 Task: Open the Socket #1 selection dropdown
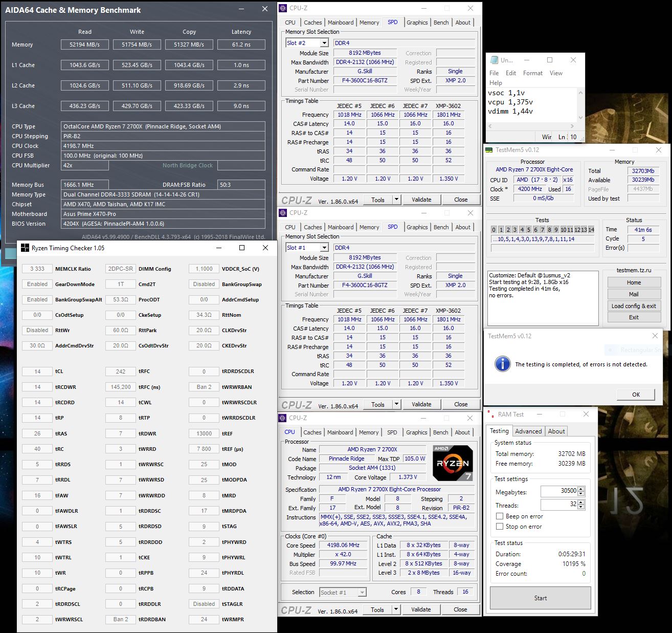pos(362,592)
